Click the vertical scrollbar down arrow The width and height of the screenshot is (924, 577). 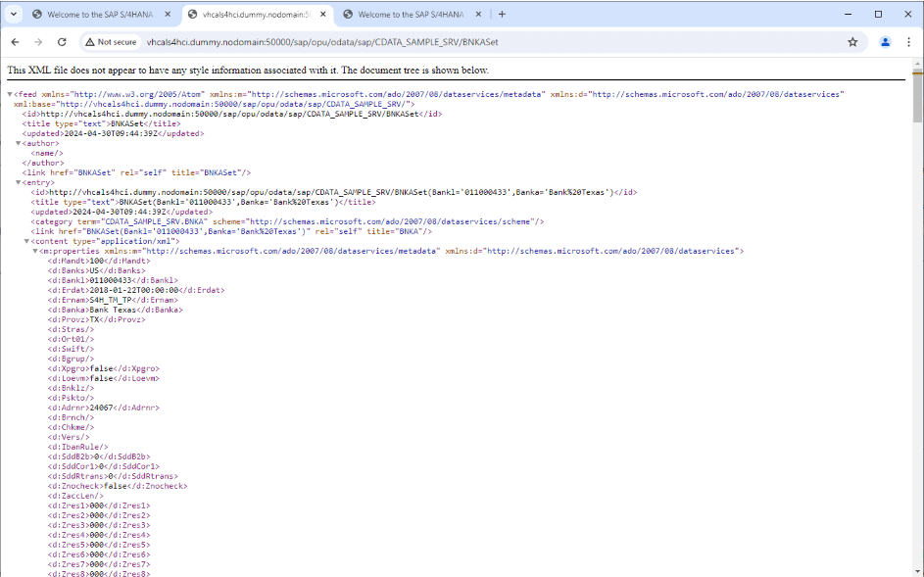coord(917,571)
